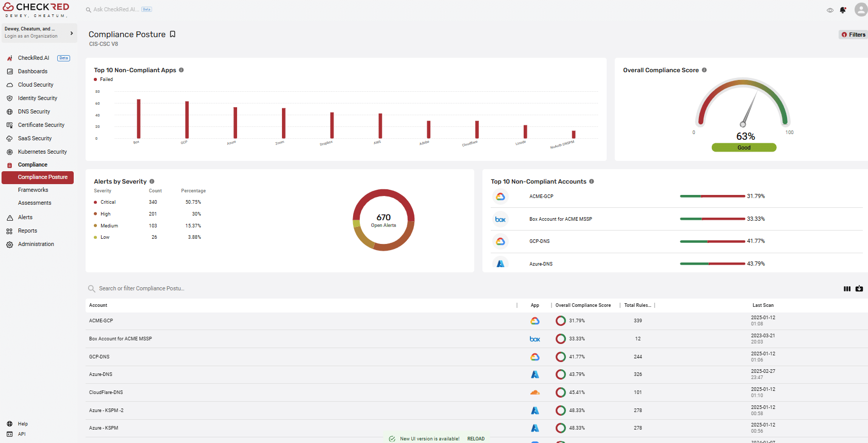Click Login as an Organization link
Screen dimensions: 868x443
tap(31, 36)
